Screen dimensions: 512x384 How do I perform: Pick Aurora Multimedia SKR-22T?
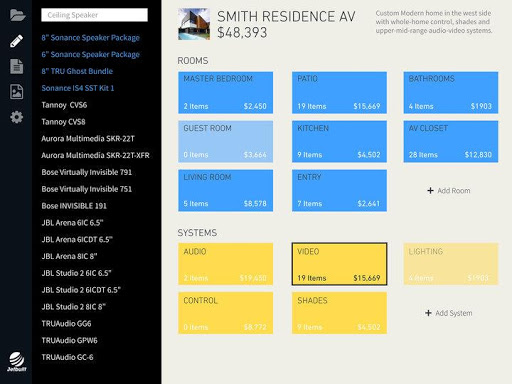88,139
